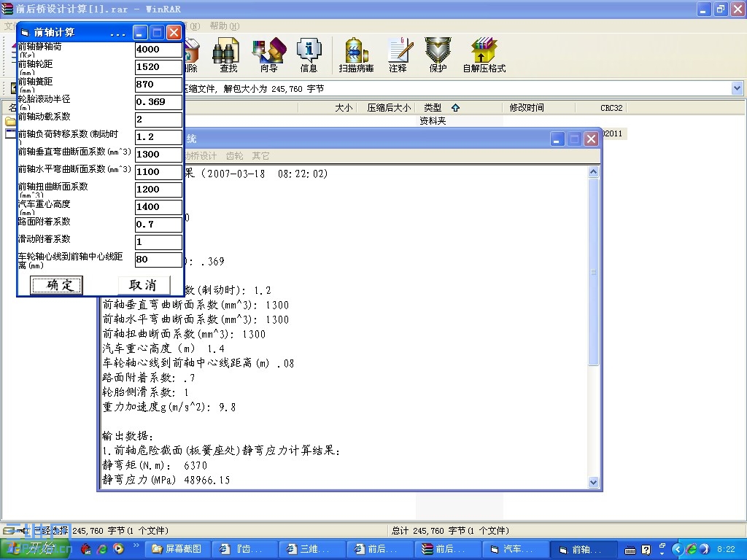This screenshot has height=560, width=747.
Task: Edit the 前轴垂直弯曲断面系数 field showing 1300
Action: (158, 155)
